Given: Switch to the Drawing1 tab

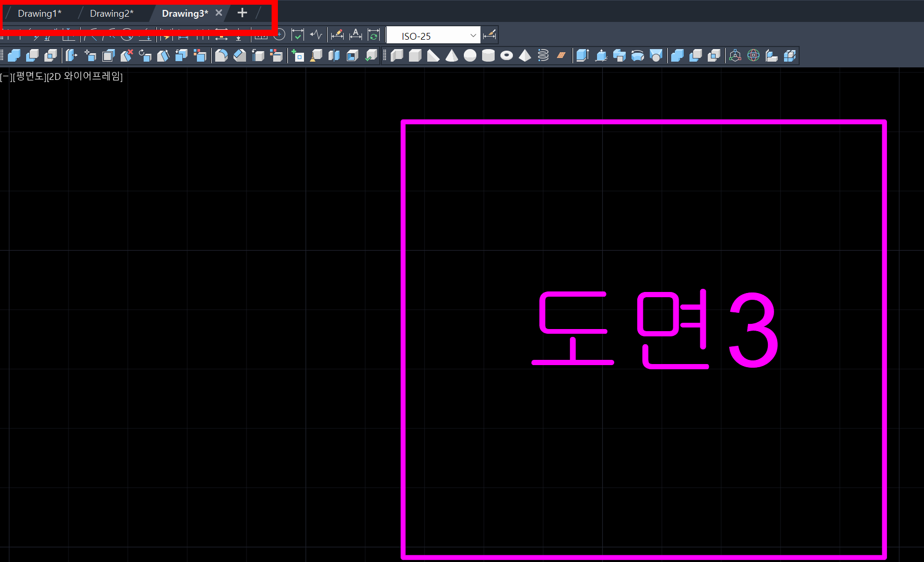Looking at the screenshot, I should (39, 13).
